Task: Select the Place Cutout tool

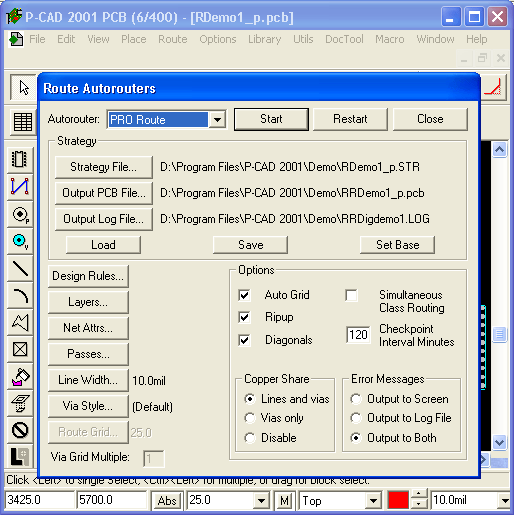Action: 20,403
